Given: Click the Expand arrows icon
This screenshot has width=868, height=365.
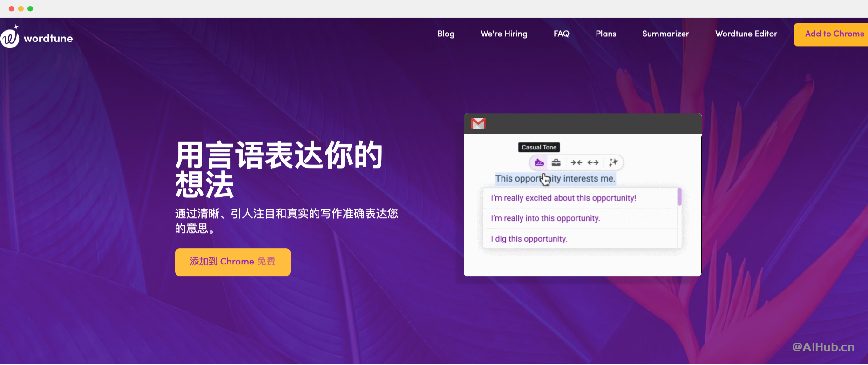Looking at the screenshot, I should (x=593, y=162).
